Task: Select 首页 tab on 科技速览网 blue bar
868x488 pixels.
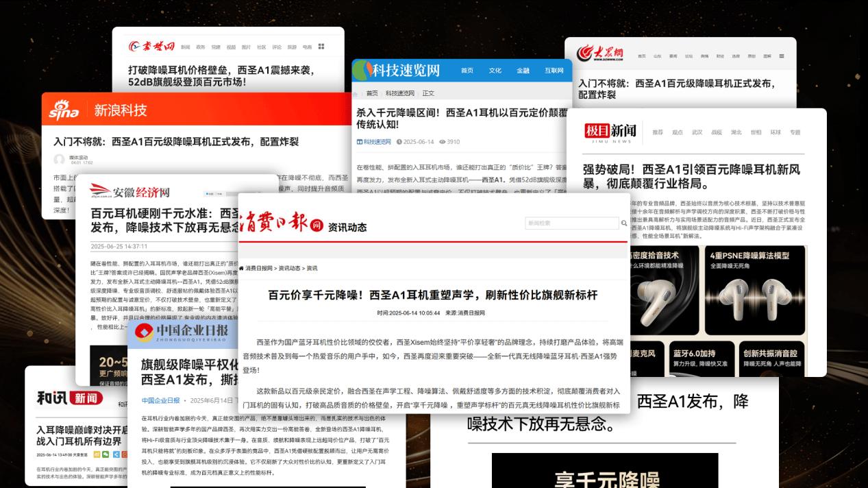Action: pos(467,71)
